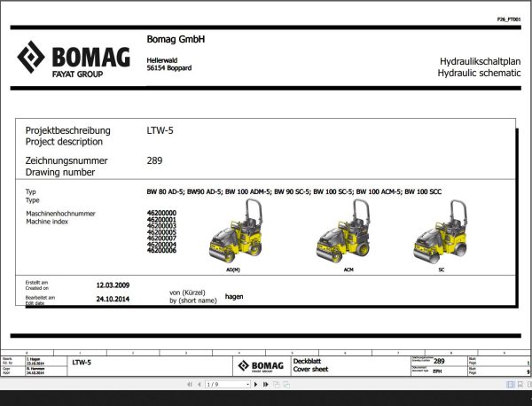Select the project description value LTW-5
Screen dimensions: 532x406
(x=160, y=130)
